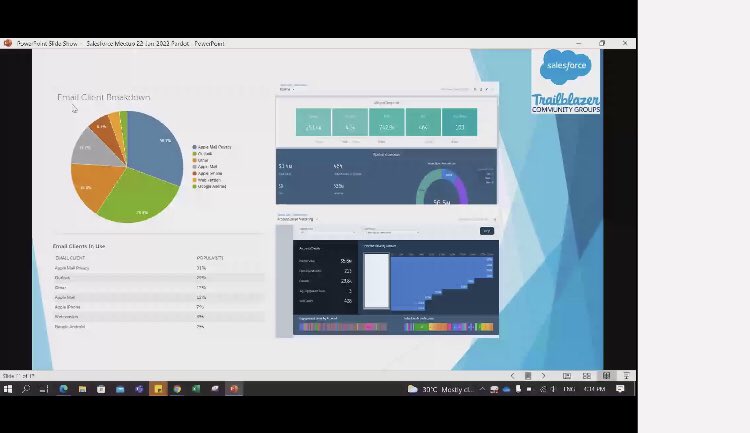This screenshot has height=433, width=750.
Task: Open OneDrive cloud icon in system tray
Action: point(507,389)
